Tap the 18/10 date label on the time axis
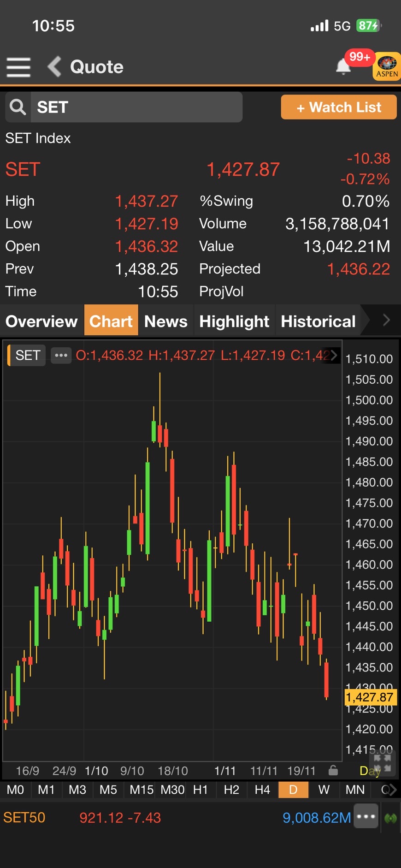This screenshot has width=401, height=868. pos(173,771)
